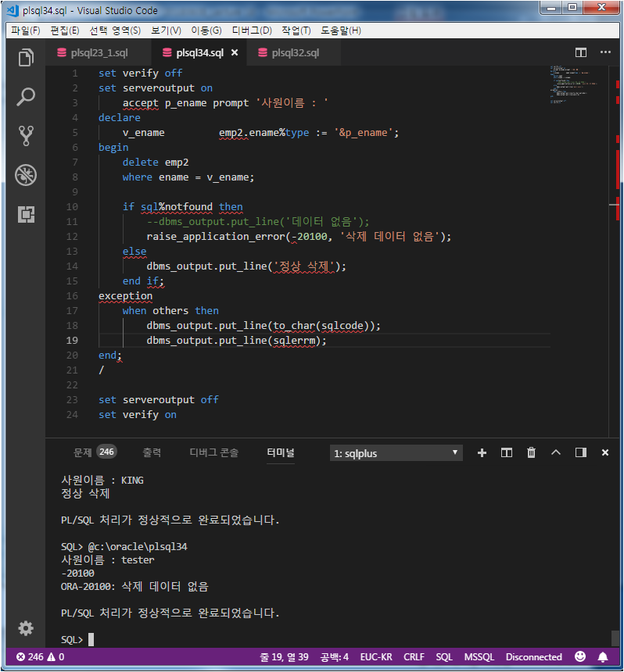This screenshot has width=624, height=672.
Task: Open the 파일(F) menu
Action: (x=26, y=30)
